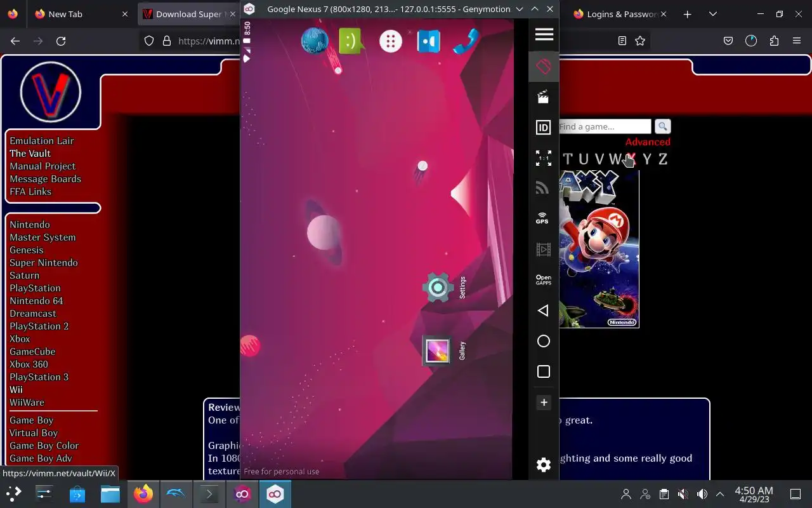Open the Genymotion title bar window menu arrow
This screenshot has width=812, height=508.
tap(520, 9)
